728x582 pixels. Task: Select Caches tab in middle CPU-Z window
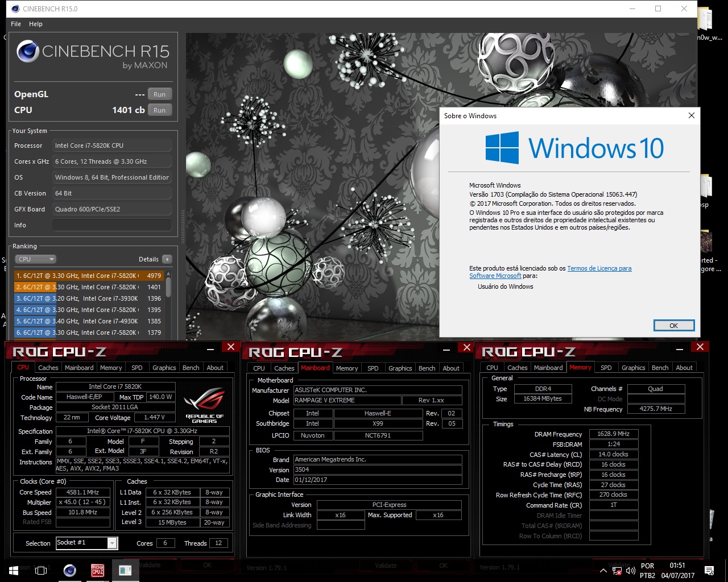point(284,368)
